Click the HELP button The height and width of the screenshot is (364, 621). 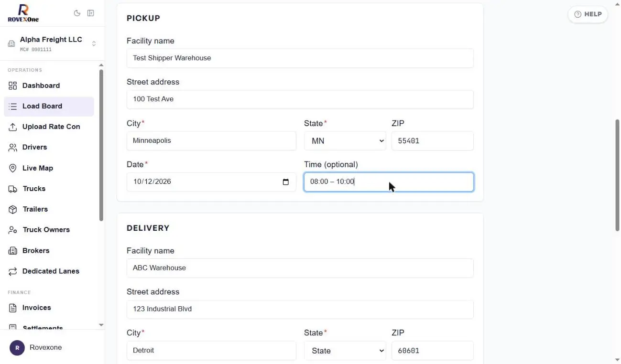[588, 14]
